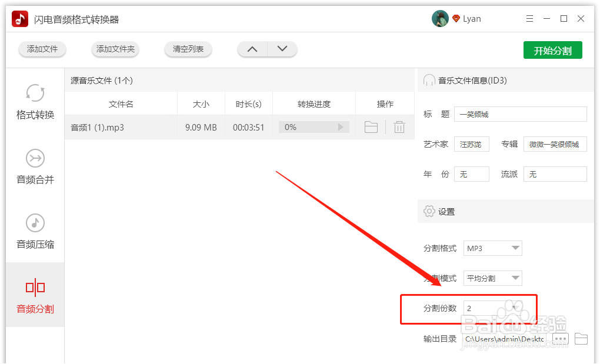600x364 pixels.
Task: Click the app logo music note icon
Action: pyautogui.click(x=19, y=18)
